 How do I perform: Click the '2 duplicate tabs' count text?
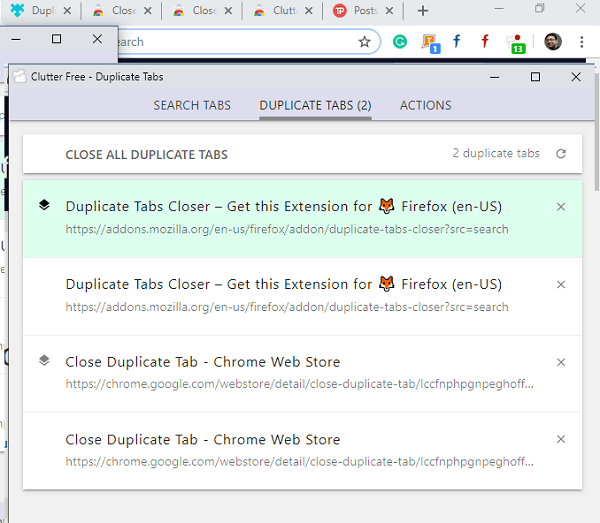point(496,153)
